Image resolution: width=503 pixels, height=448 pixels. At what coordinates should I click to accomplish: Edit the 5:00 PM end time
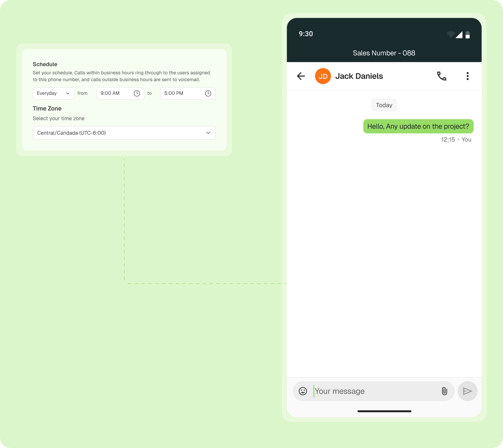[181, 93]
